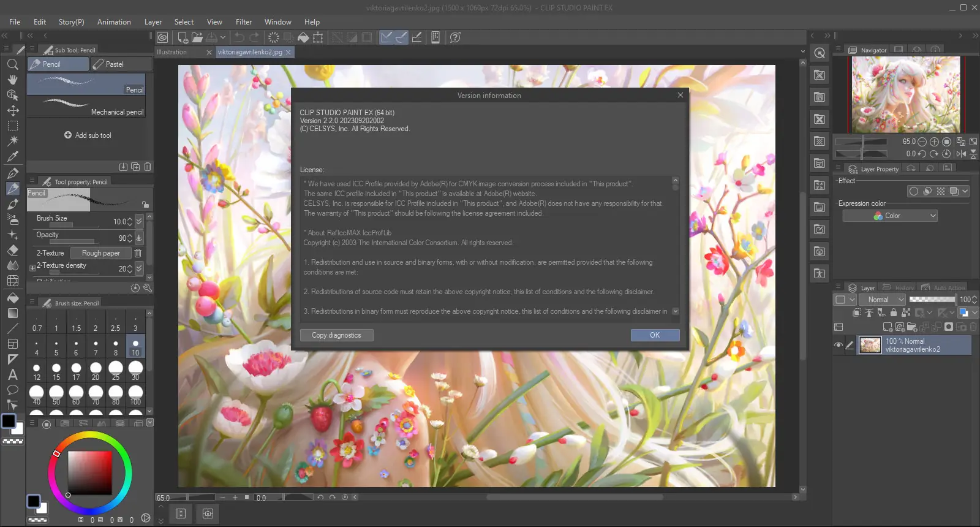Select the Text tool
980x527 pixels.
coord(12,374)
